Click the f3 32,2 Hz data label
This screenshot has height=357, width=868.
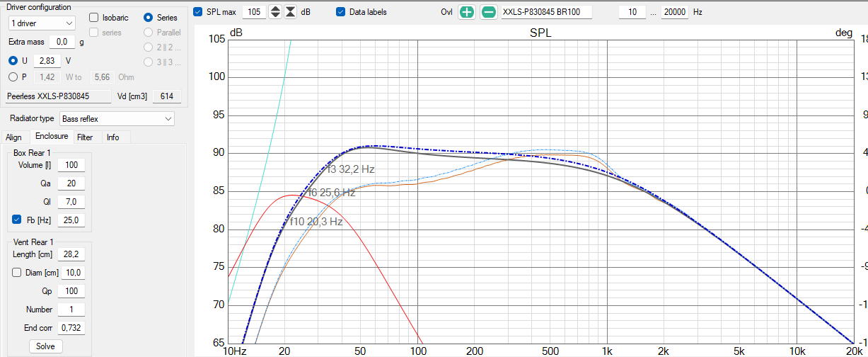pos(350,169)
